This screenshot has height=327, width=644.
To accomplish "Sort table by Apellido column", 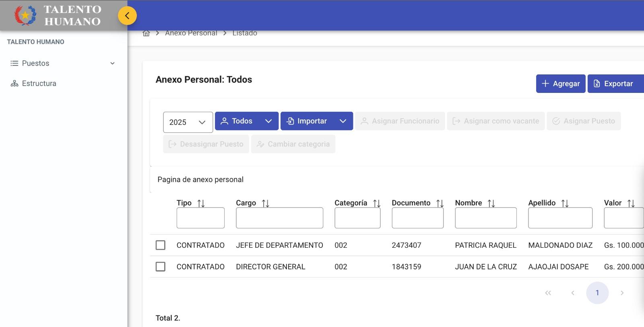I will 565,203.
